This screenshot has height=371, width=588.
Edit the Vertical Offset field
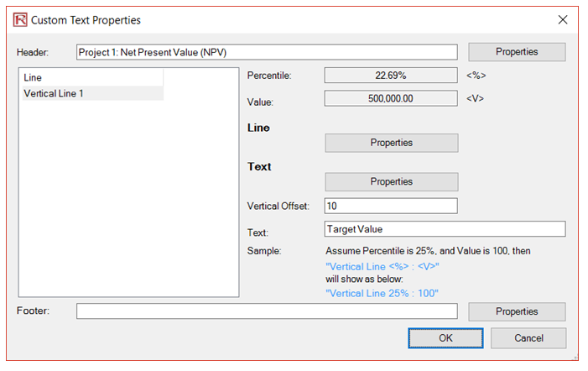391,206
